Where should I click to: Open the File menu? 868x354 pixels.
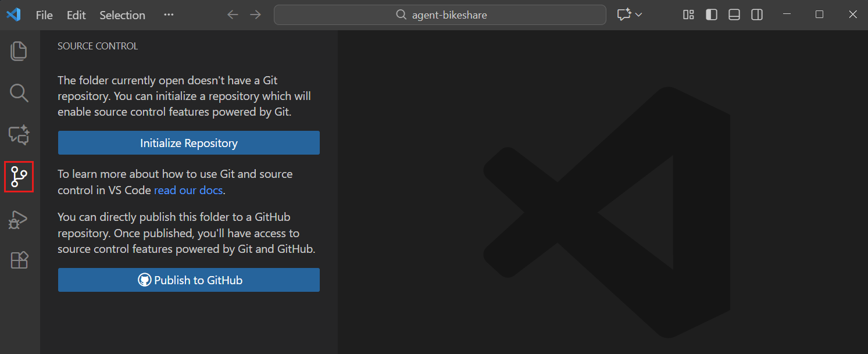44,15
